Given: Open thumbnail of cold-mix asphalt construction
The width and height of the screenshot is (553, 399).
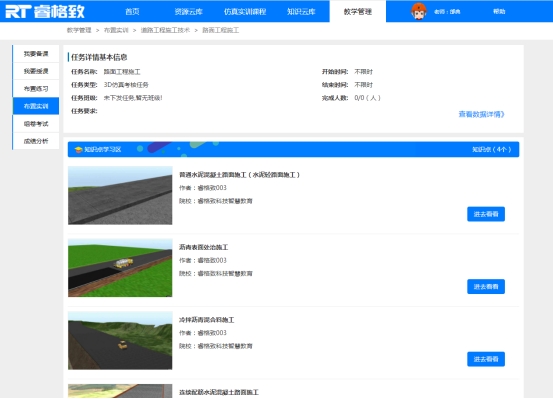Looking at the screenshot, I should [x=120, y=340].
